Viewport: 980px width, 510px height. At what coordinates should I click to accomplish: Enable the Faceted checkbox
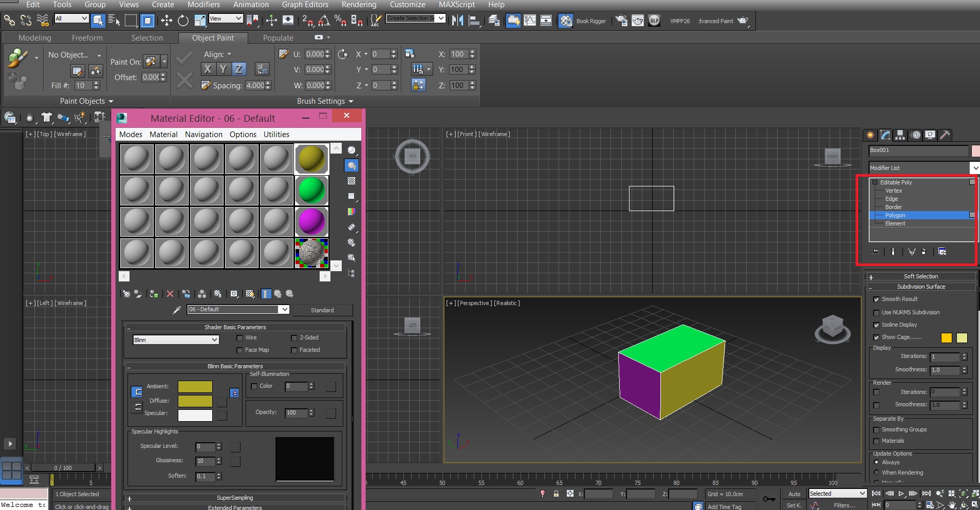click(294, 350)
